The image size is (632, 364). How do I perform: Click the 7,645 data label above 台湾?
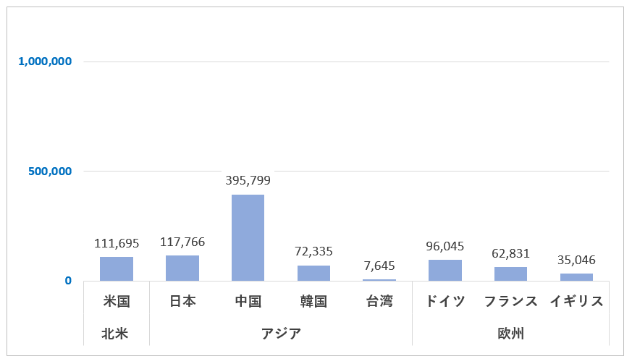[x=379, y=266]
